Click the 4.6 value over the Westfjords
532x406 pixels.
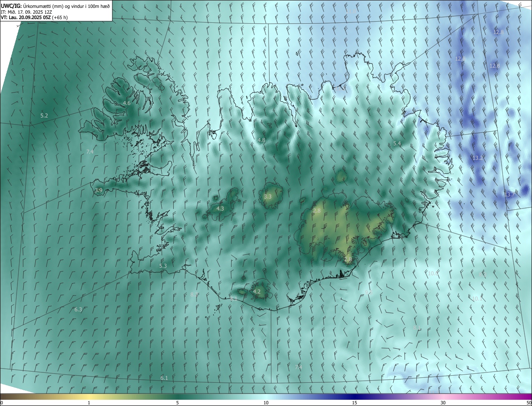pos(127,103)
